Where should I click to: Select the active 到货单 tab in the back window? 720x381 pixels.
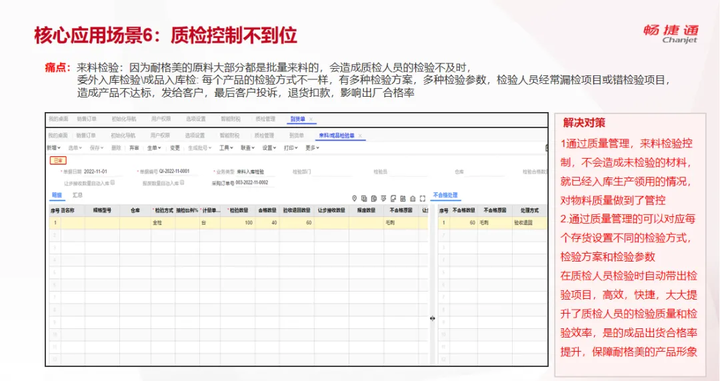click(x=298, y=119)
